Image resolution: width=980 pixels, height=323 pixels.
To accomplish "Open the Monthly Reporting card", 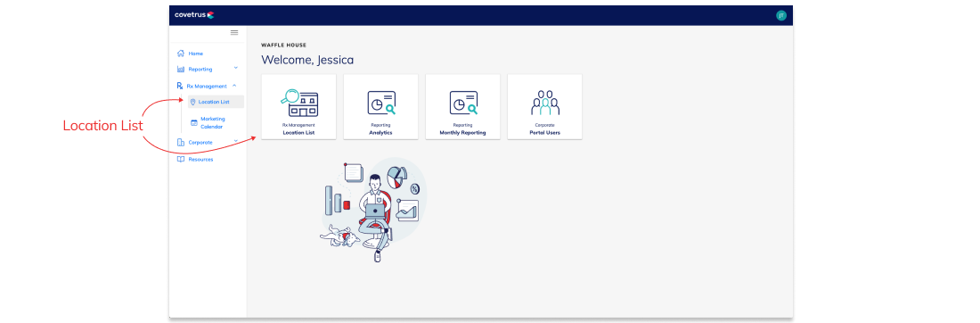I will [462, 106].
